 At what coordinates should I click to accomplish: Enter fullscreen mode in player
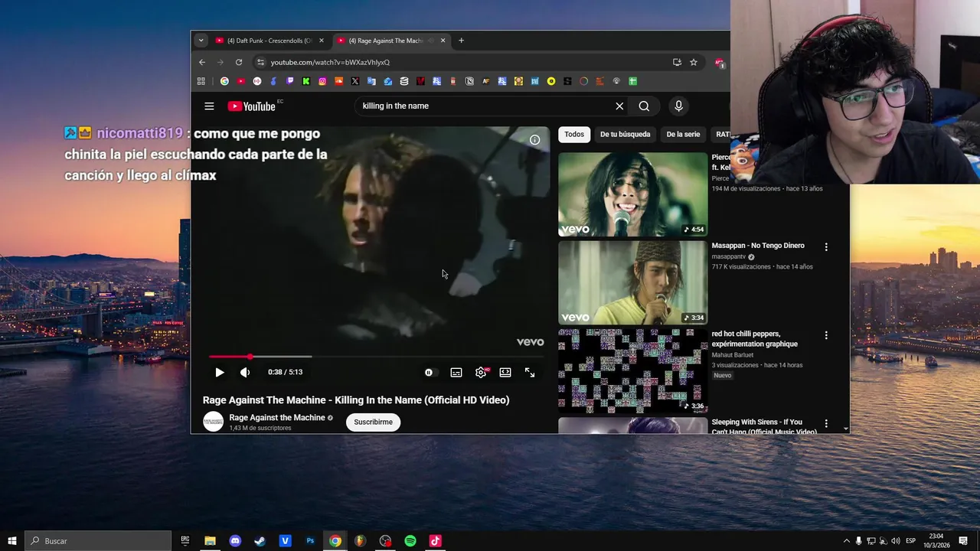tap(530, 373)
